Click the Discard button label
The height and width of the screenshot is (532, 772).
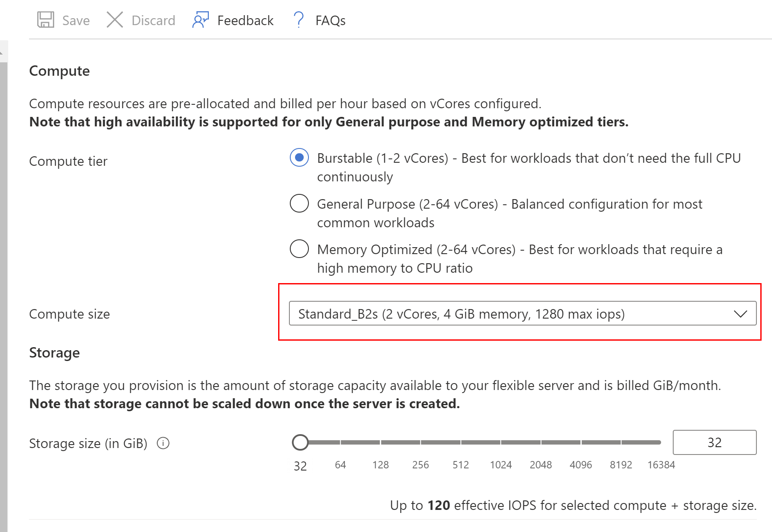click(153, 20)
